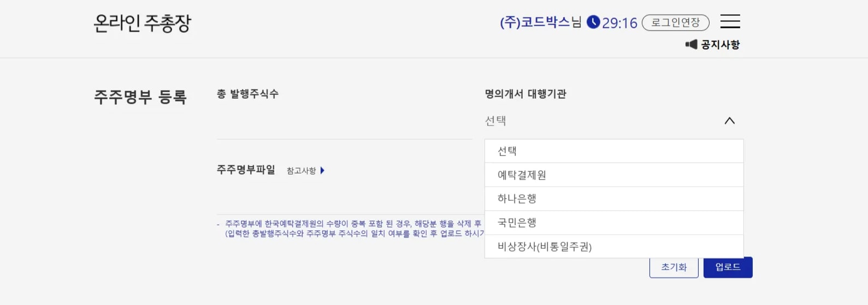Click the blue triangle next to 참고사항
The image size is (868, 305).
tap(322, 171)
